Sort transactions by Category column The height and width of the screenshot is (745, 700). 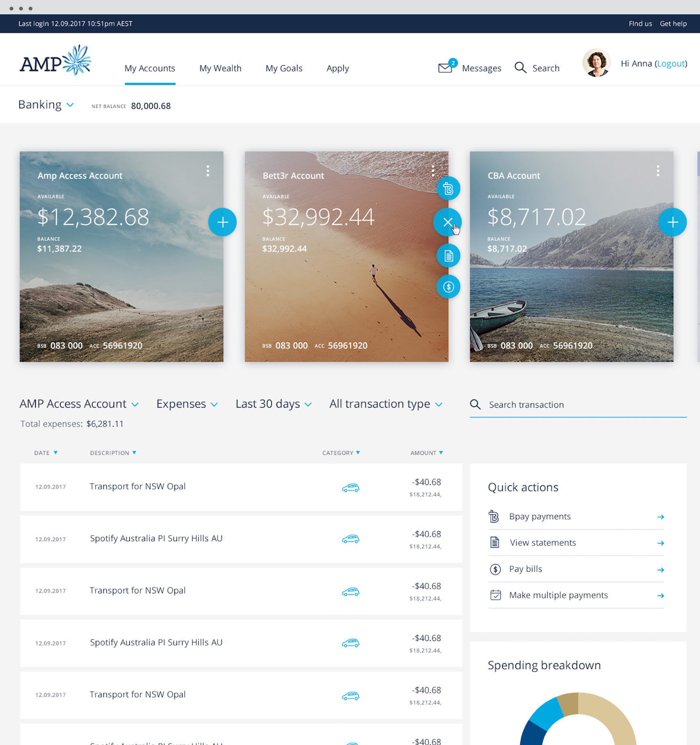341,453
